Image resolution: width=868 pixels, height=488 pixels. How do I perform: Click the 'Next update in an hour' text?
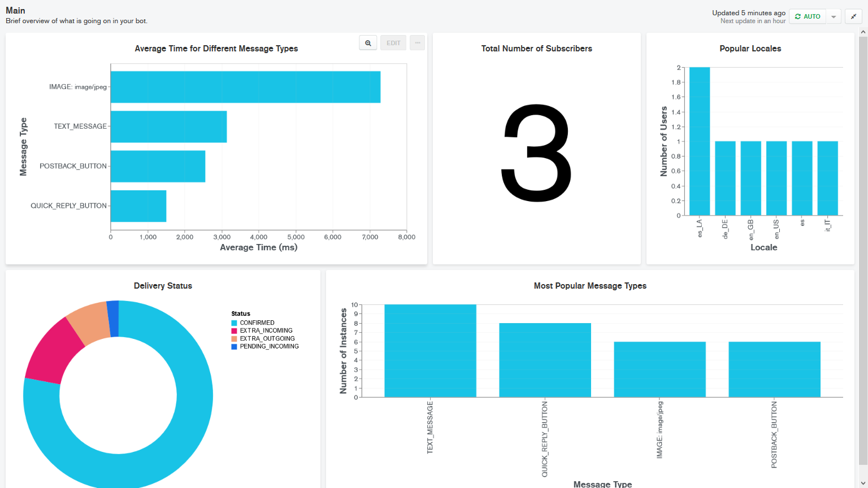753,21
